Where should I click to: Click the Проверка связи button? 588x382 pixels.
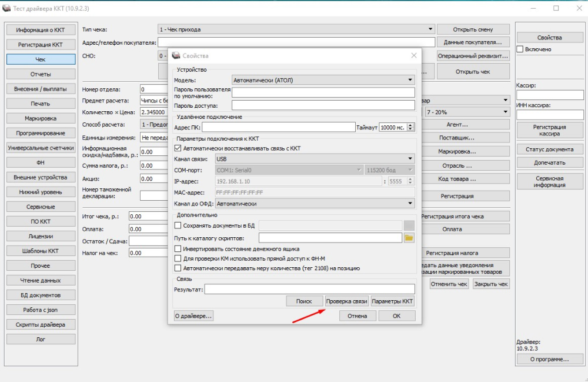tap(346, 301)
